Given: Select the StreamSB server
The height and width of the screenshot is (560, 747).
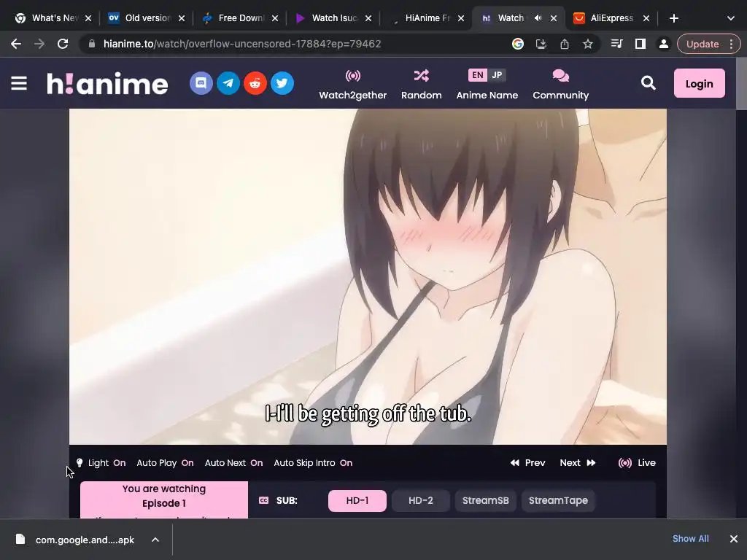Looking at the screenshot, I should 485,500.
